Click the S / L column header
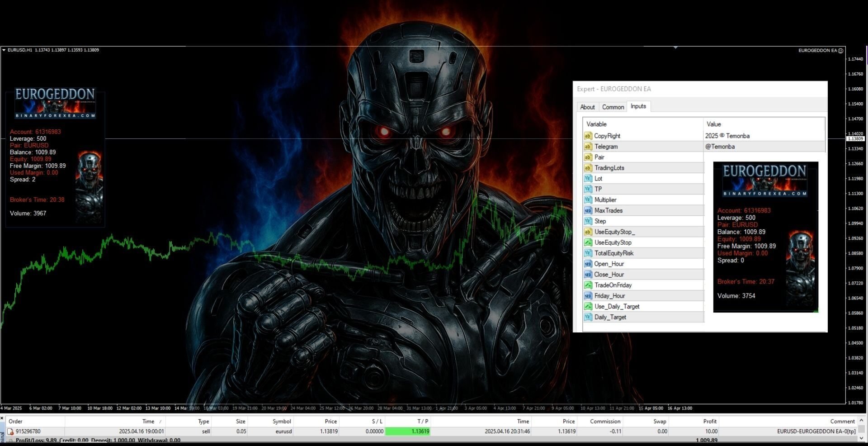The width and height of the screenshot is (868, 446). pyautogui.click(x=362, y=421)
